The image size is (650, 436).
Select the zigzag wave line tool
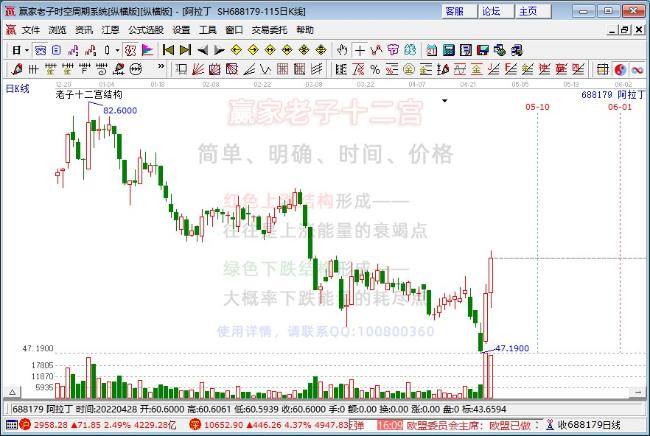tap(265, 69)
